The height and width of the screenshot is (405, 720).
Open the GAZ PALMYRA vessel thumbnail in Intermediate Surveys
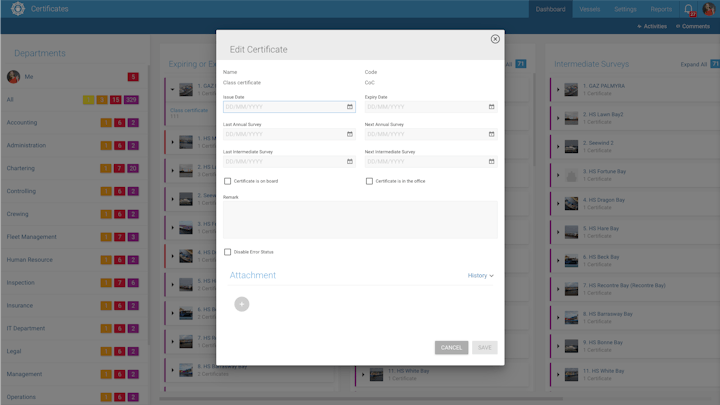coord(571,89)
